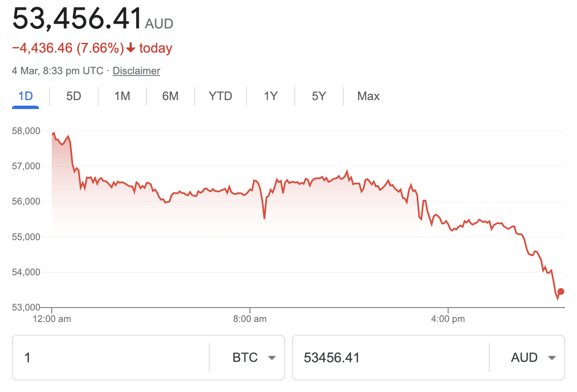The width and height of the screenshot is (577, 392).
Task: Switch to the 1Y chart view
Action: tap(271, 96)
